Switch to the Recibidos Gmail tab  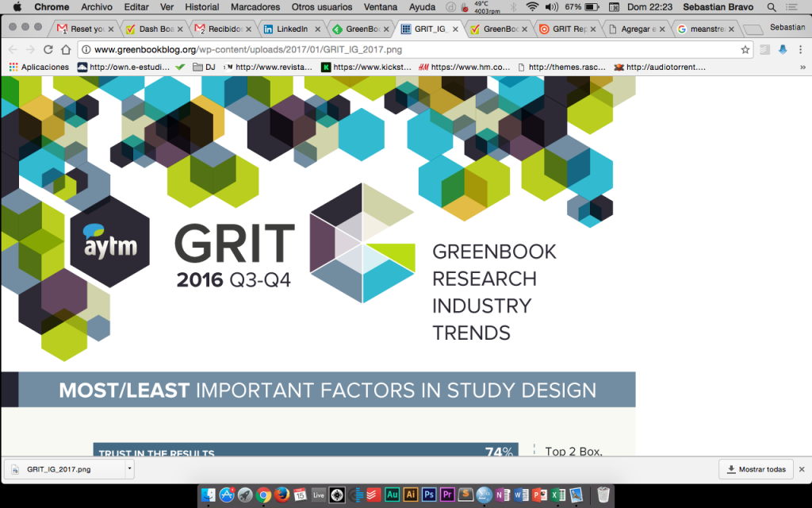(x=223, y=29)
